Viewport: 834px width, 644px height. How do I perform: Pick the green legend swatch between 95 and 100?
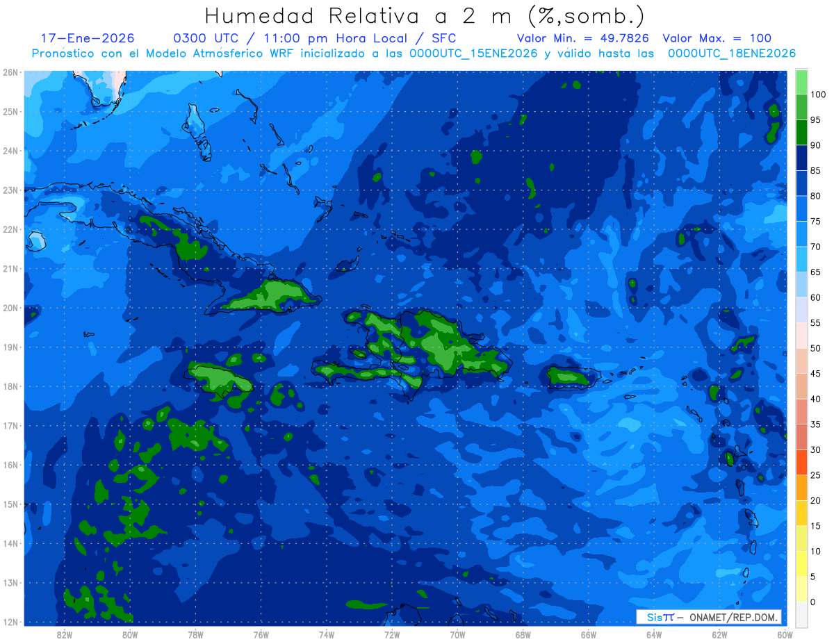click(801, 107)
